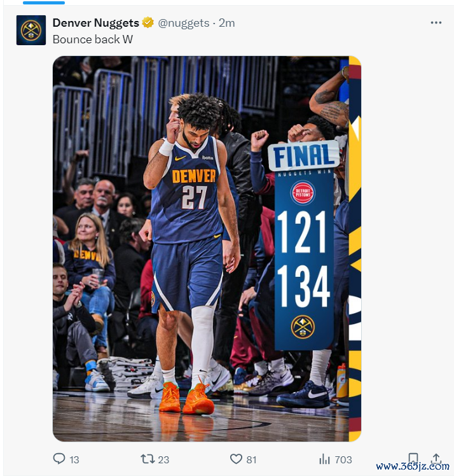Click the retweet arrows icon
The width and height of the screenshot is (454, 476).
tap(148, 459)
